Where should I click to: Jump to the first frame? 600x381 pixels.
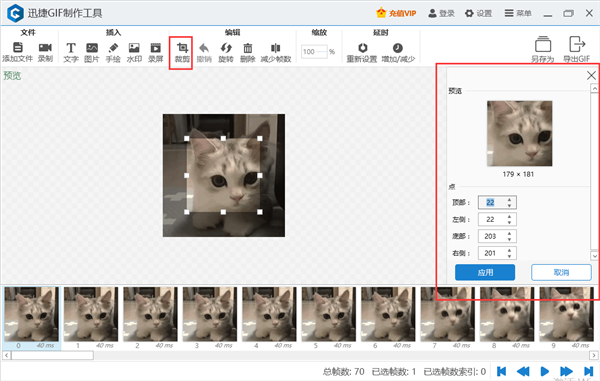[x=501, y=371]
